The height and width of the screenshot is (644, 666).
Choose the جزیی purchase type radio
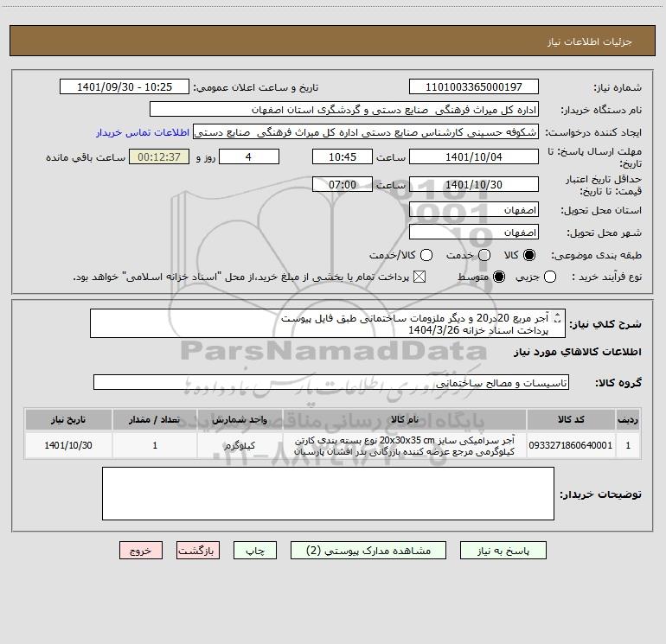pyautogui.click(x=550, y=277)
